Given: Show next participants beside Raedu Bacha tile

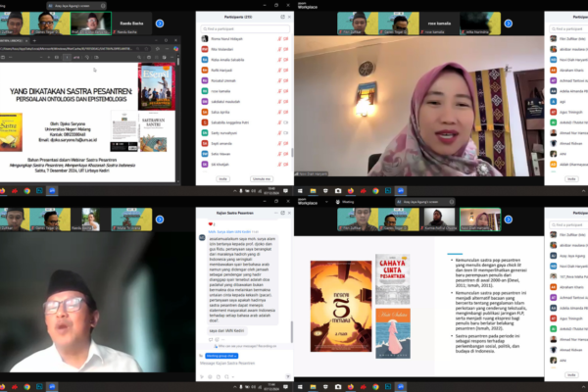Looking at the screenshot, I should (x=160, y=24).
